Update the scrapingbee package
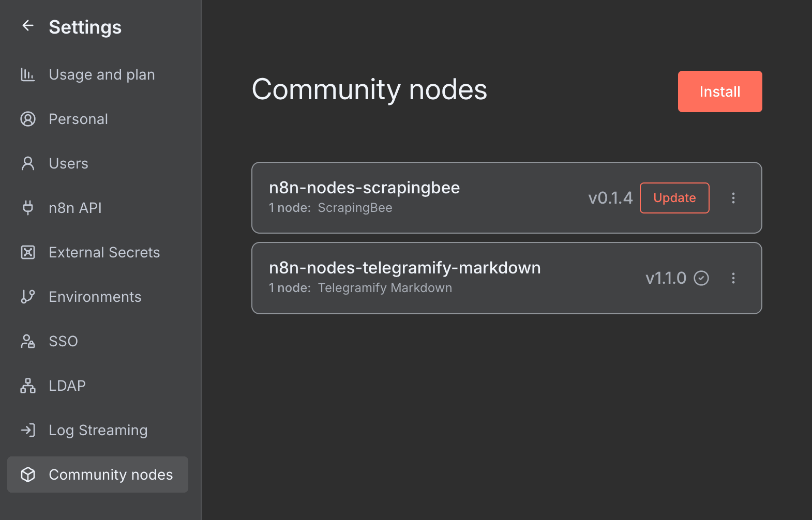This screenshot has width=812, height=520. pyautogui.click(x=674, y=198)
